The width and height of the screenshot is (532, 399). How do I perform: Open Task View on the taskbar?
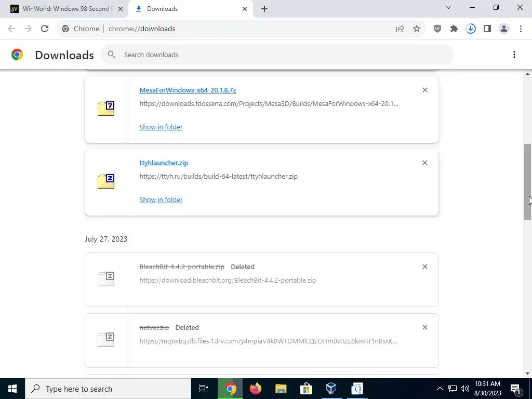203,389
